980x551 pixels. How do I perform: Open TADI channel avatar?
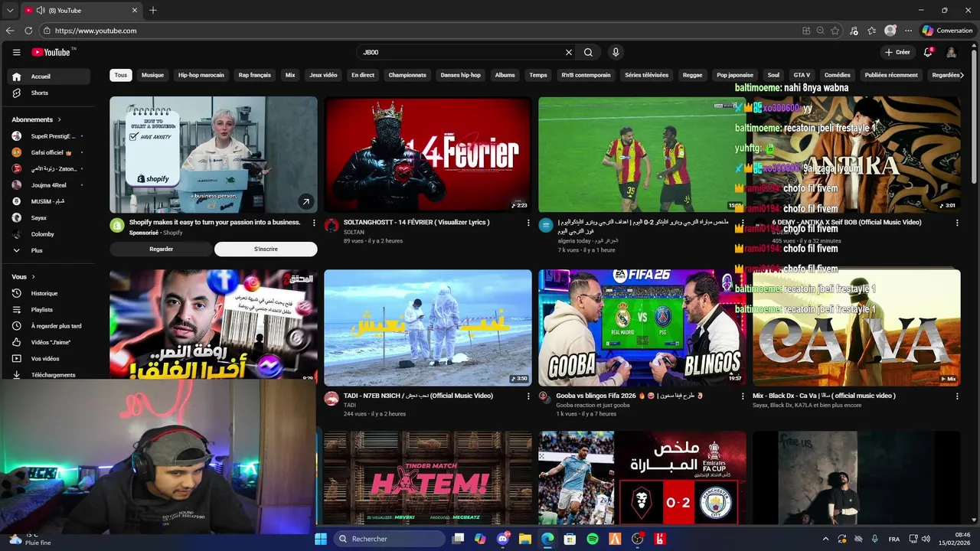332,398
